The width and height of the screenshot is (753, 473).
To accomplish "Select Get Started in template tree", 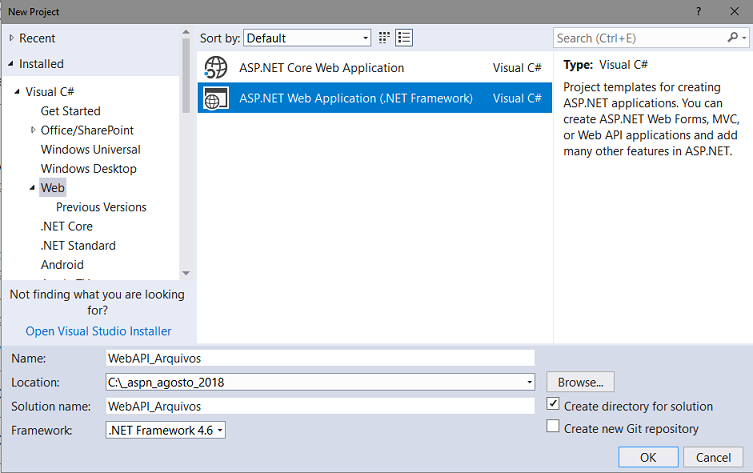I will [71, 111].
